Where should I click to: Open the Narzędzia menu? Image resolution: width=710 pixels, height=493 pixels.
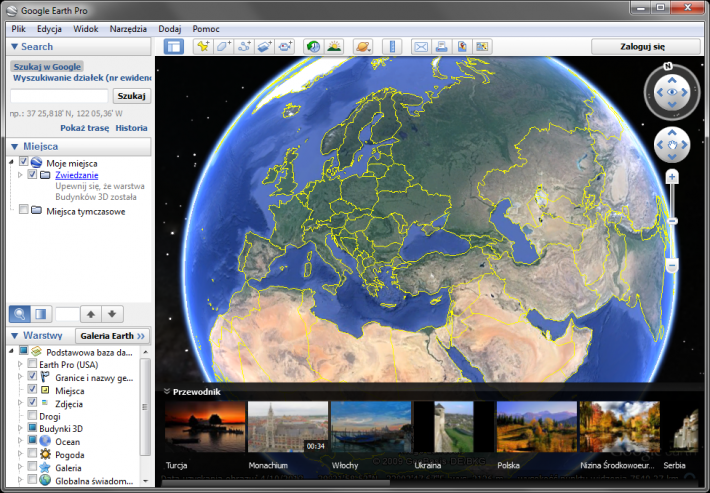coord(128,29)
